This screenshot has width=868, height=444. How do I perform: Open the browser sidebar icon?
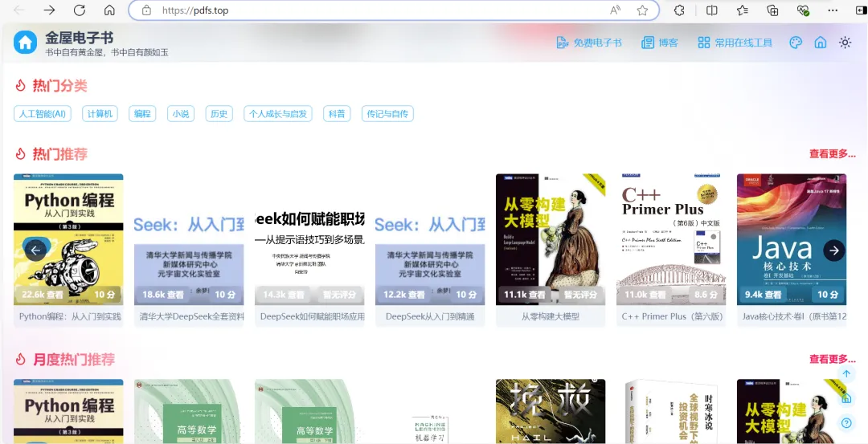pyautogui.click(x=861, y=10)
